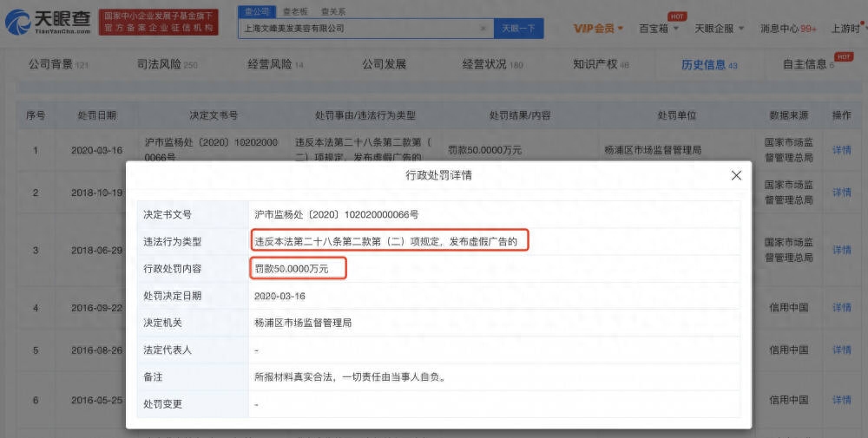Screen dimensions: 868x438
Task: Click the 罚款50.0000万元 value in dialog
Action: [x=291, y=269]
